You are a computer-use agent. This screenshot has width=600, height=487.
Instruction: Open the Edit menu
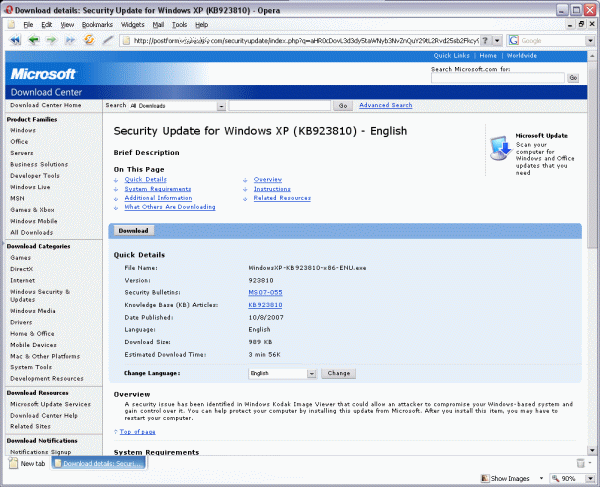[x=47, y=25]
